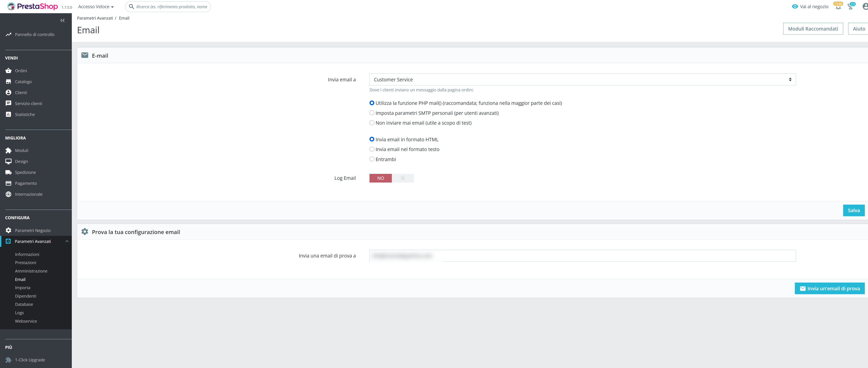The width and height of the screenshot is (868, 368).
Task: Click the E-mail envelope panel icon
Action: [x=85, y=55]
